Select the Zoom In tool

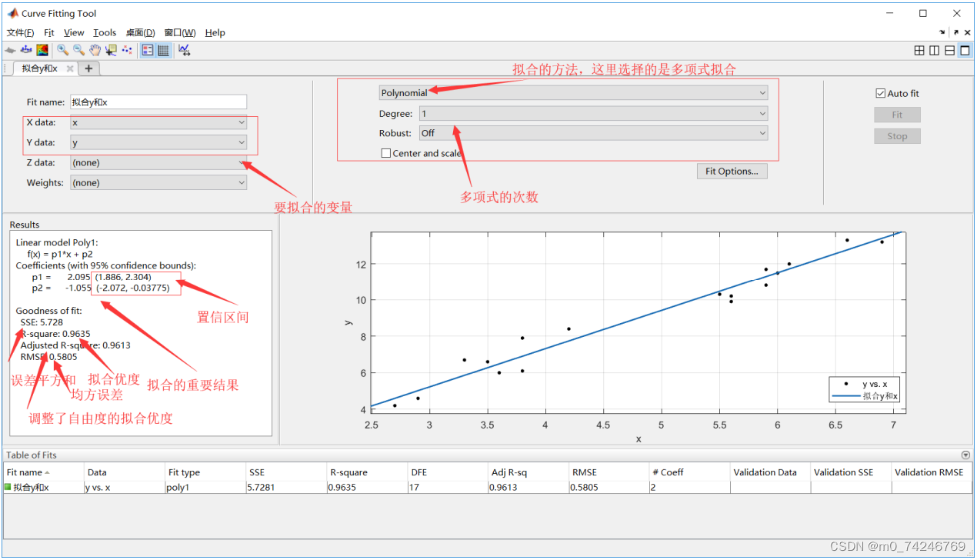coord(62,50)
